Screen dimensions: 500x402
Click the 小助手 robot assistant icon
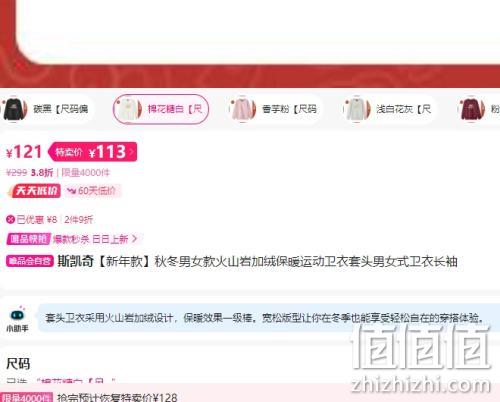[17, 314]
